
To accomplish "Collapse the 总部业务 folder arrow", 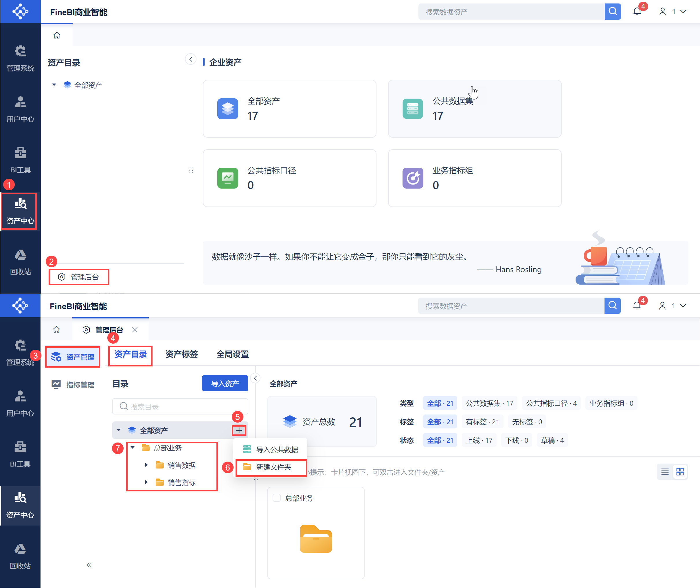I will click(x=133, y=447).
